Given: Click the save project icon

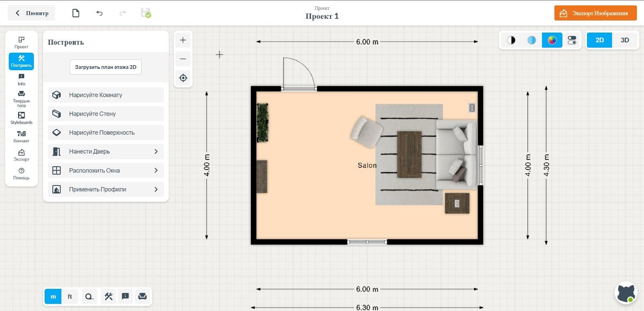Looking at the screenshot, I should tap(146, 13).
